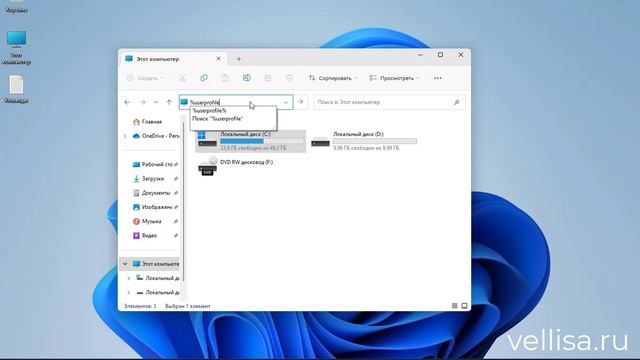
Task: Click the D: drive free space bar
Action: point(375,141)
